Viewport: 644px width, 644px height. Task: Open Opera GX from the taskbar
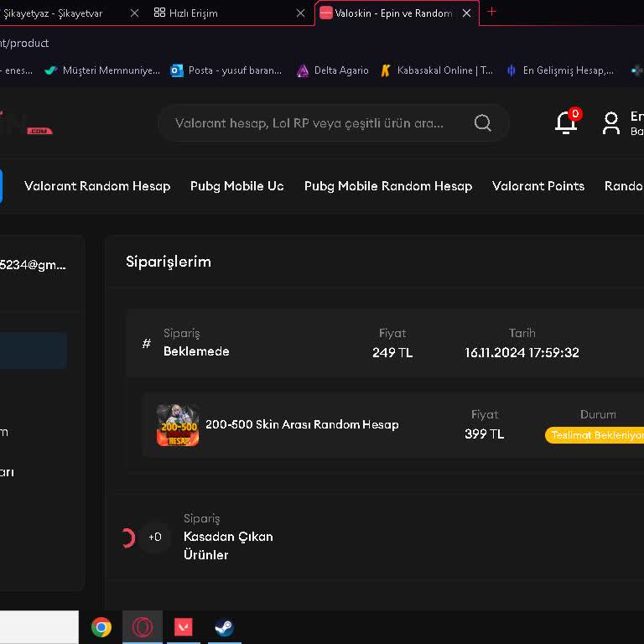pyautogui.click(x=143, y=626)
